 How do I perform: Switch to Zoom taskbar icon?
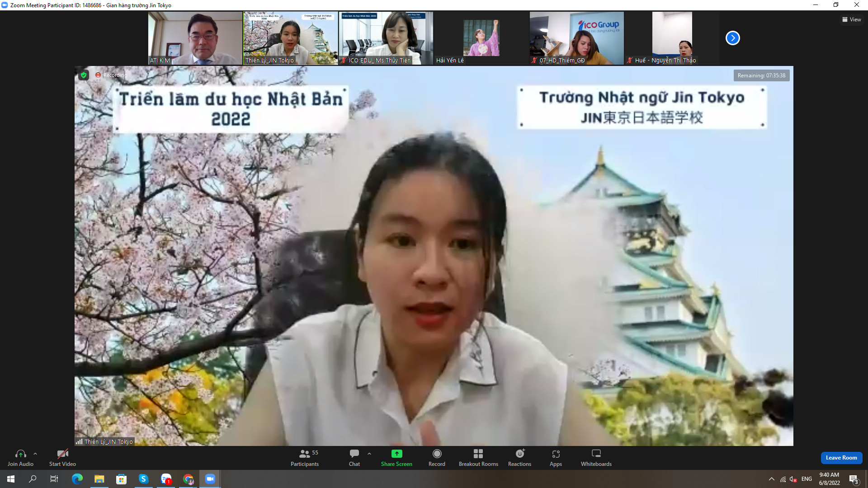click(x=210, y=479)
